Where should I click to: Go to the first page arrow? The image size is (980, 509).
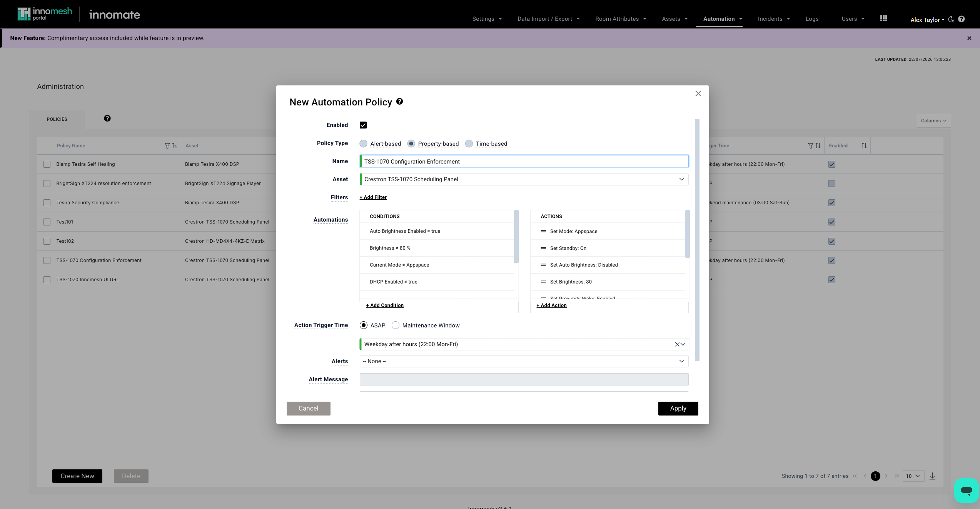pyautogui.click(x=855, y=476)
